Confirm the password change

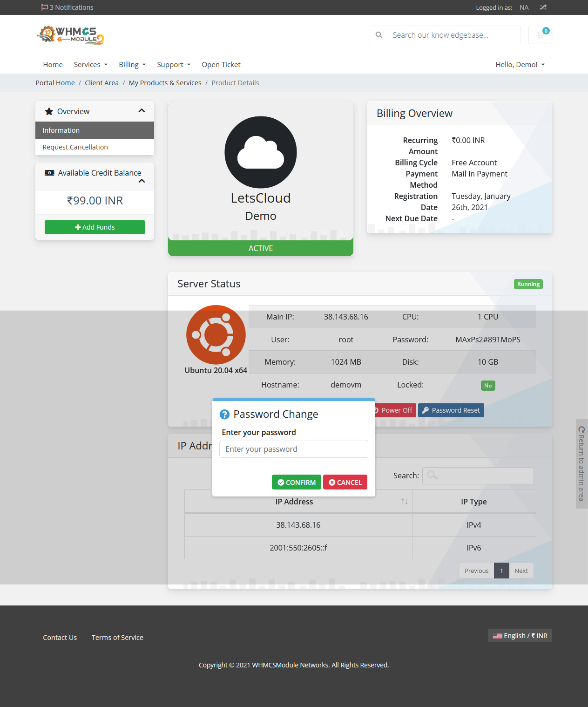point(297,483)
